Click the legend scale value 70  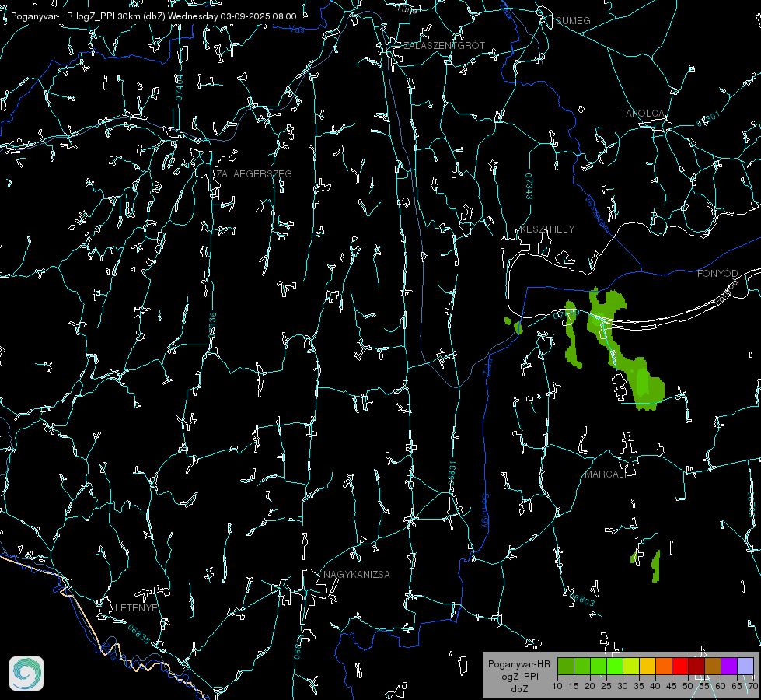752,687
